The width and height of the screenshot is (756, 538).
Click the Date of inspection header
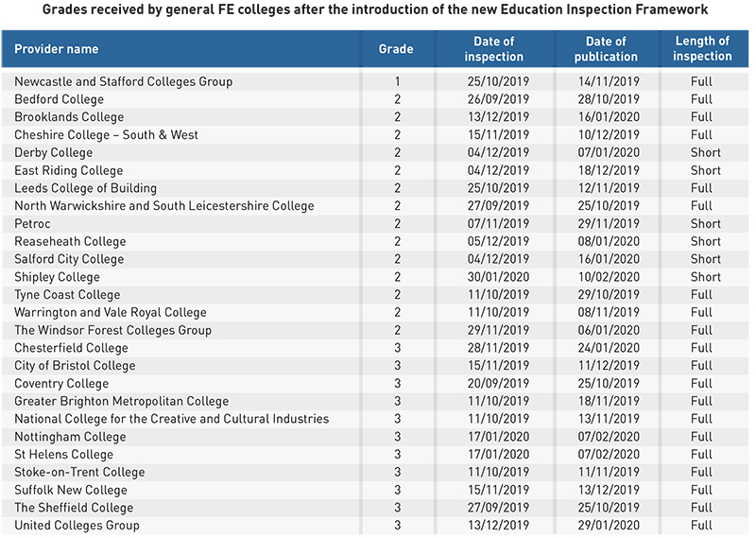493,49
